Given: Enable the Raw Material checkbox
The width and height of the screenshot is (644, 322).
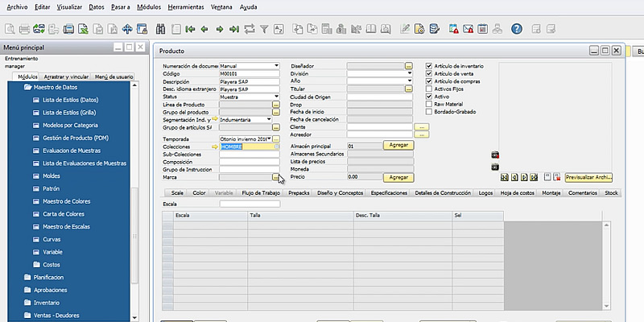Looking at the screenshot, I should (429, 104).
